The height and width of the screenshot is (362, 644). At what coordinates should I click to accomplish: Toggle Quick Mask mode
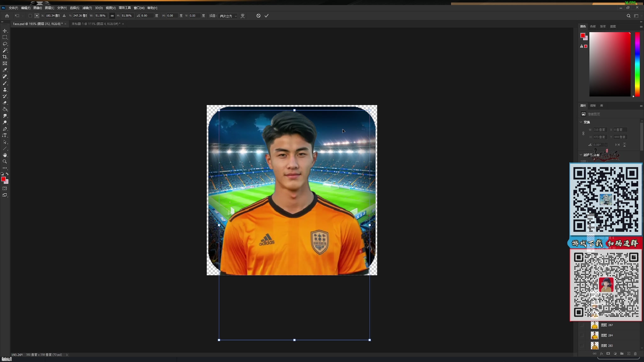5,189
